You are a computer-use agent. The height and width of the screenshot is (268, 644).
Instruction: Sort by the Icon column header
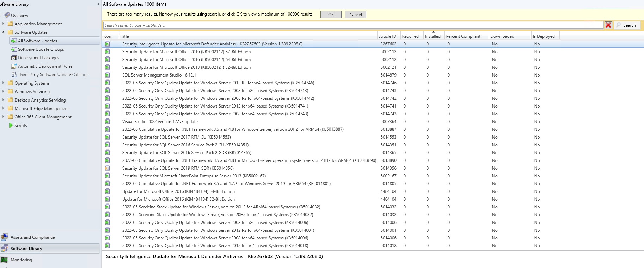click(110, 36)
